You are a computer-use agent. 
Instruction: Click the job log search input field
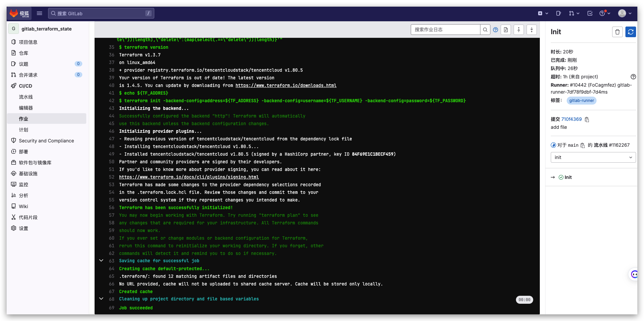coord(445,30)
